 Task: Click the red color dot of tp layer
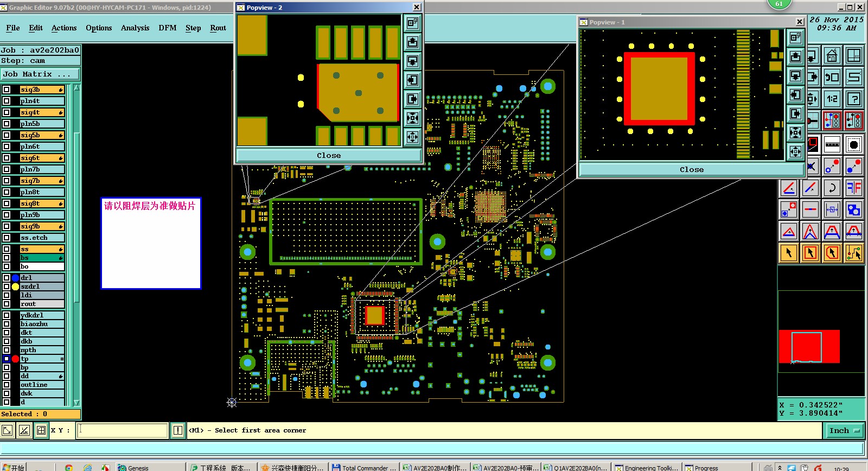pos(15,359)
